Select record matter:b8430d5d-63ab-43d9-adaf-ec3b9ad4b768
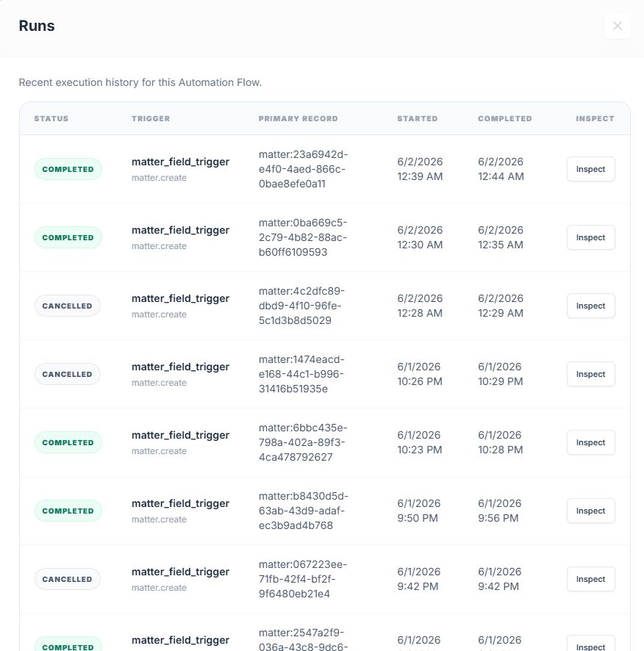This screenshot has height=651, width=644. click(x=304, y=511)
